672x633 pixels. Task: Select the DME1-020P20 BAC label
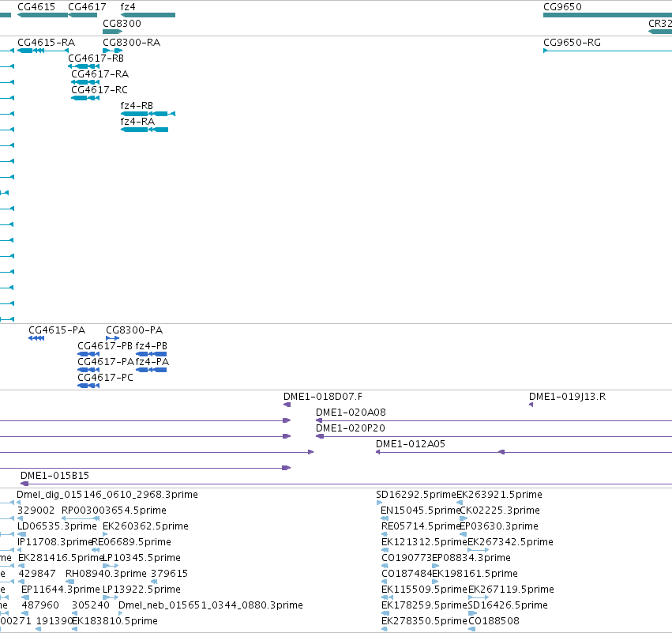click(351, 428)
